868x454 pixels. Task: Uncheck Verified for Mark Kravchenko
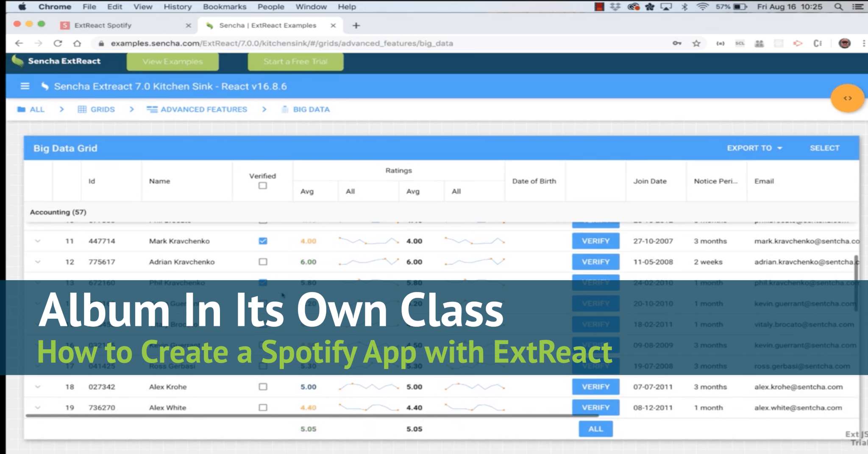click(263, 241)
